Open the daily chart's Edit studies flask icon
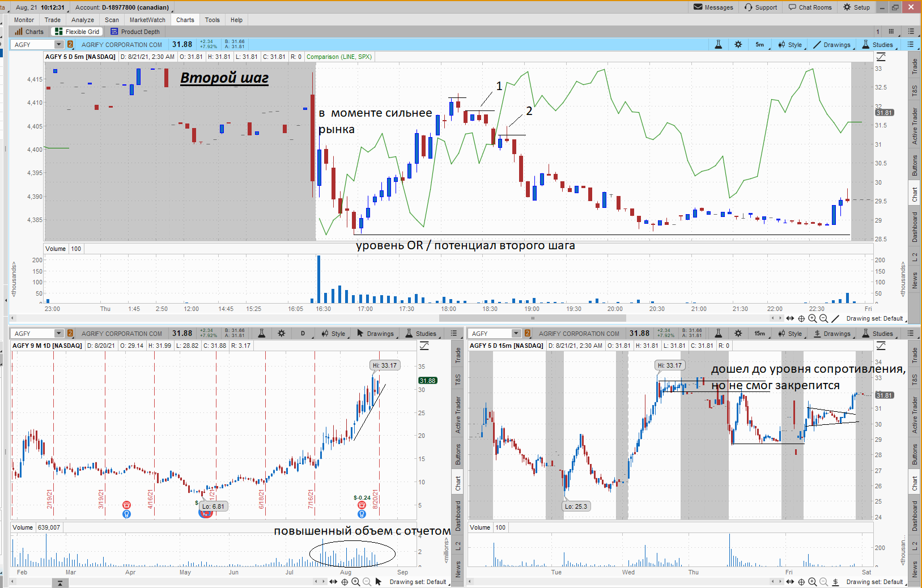The image size is (922, 588). (x=262, y=334)
